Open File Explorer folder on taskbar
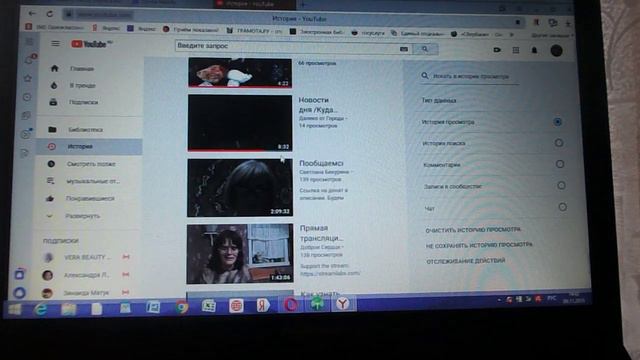 pyautogui.click(x=69, y=309)
